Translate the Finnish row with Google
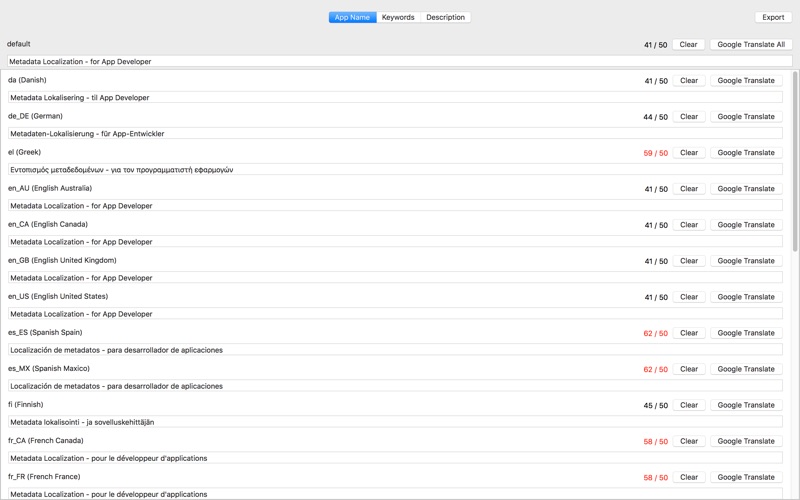The width and height of the screenshot is (800, 500). pyautogui.click(x=746, y=405)
